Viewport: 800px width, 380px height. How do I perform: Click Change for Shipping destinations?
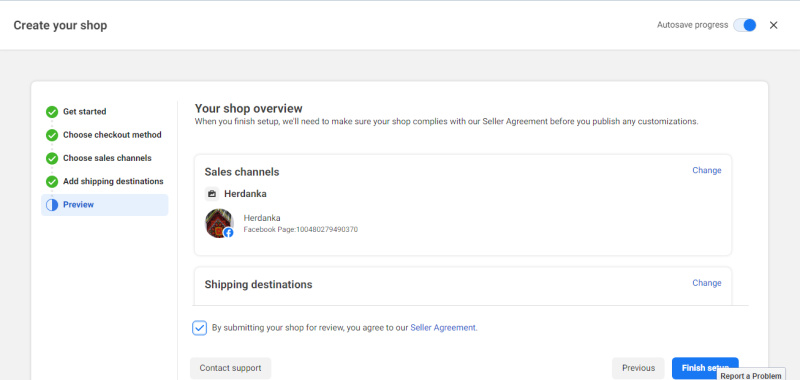click(x=707, y=283)
